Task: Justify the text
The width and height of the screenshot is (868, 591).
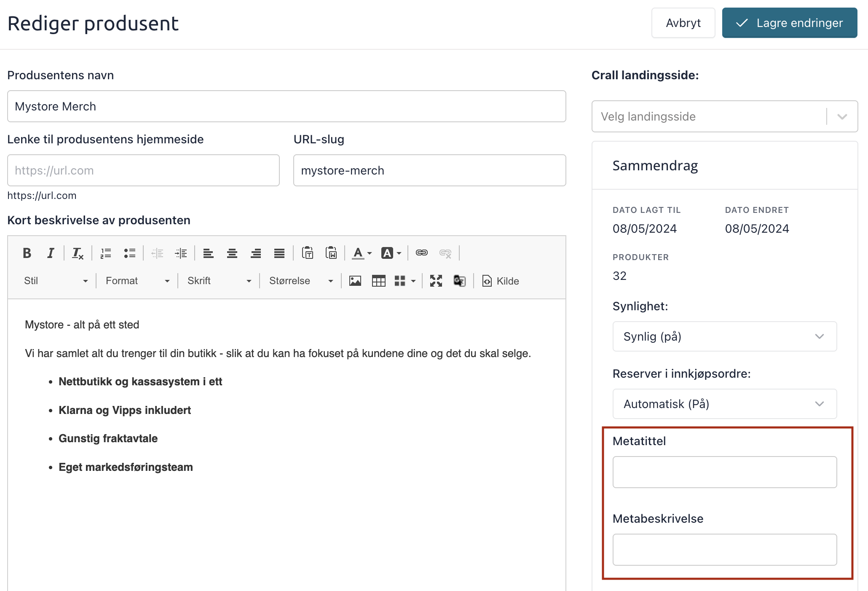Action: pyautogui.click(x=279, y=253)
